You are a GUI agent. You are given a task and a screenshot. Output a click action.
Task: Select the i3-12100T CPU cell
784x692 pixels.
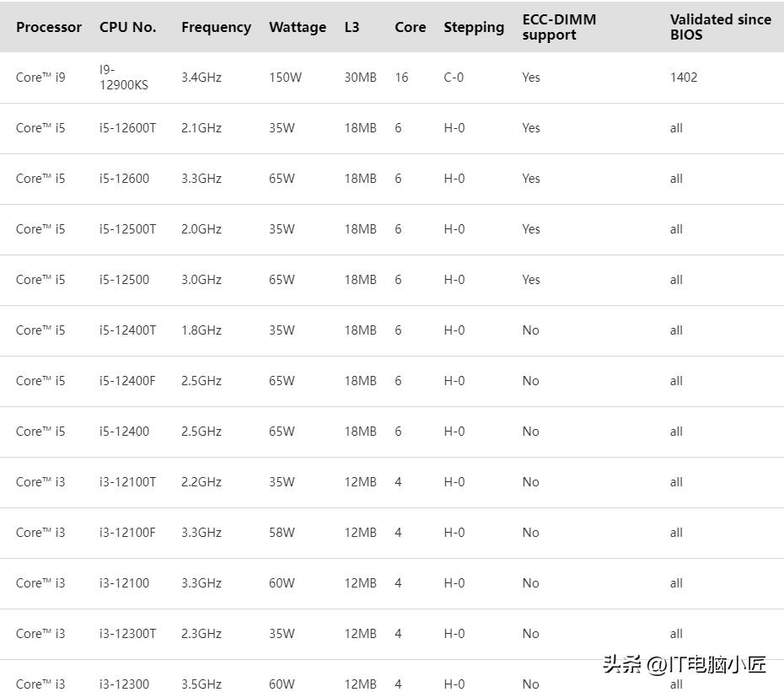coord(127,481)
